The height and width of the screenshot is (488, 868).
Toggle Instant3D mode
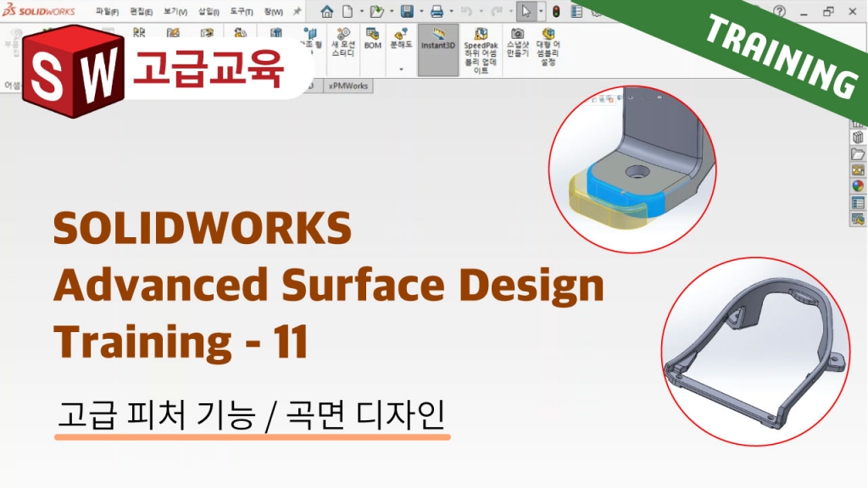click(x=438, y=49)
